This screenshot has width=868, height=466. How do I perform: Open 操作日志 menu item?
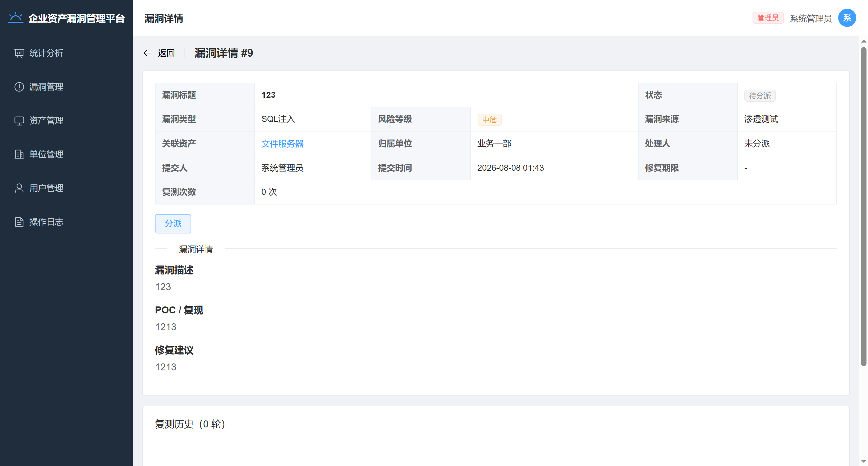pos(66,222)
